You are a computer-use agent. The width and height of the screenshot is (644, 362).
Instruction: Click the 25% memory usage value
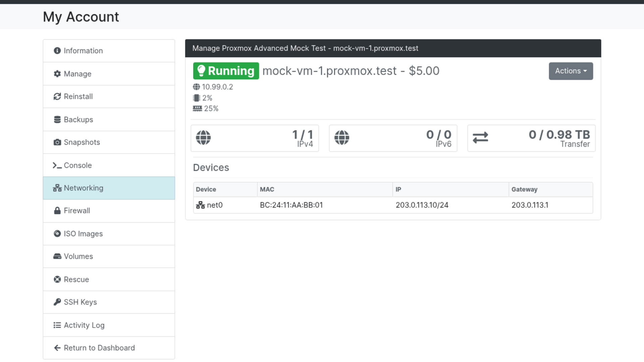(x=211, y=109)
